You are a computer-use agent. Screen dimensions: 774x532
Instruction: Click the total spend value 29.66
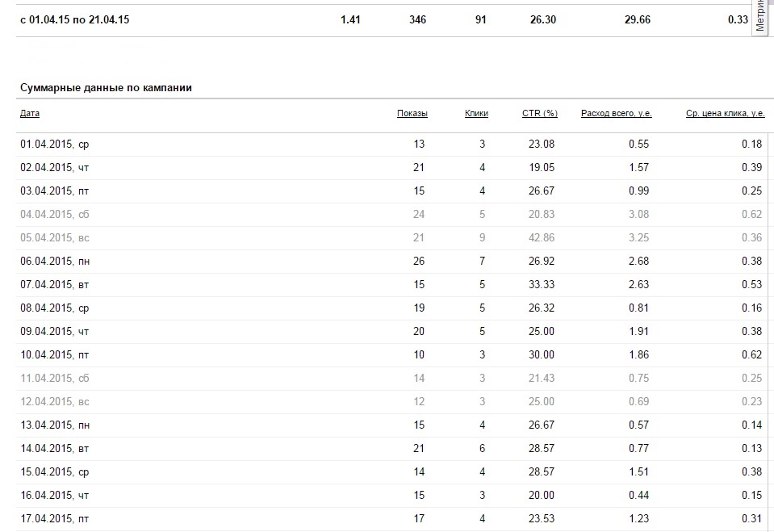click(638, 19)
